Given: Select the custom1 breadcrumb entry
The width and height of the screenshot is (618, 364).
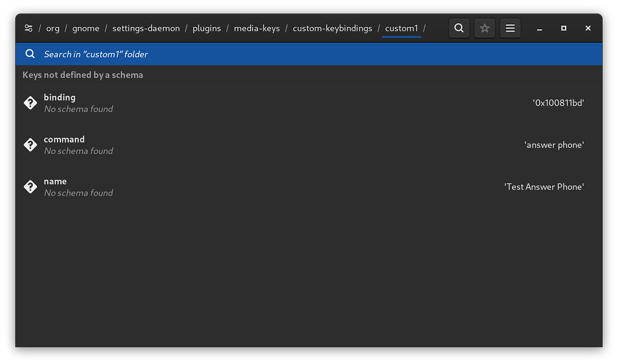Looking at the screenshot, I should [401, 28].
